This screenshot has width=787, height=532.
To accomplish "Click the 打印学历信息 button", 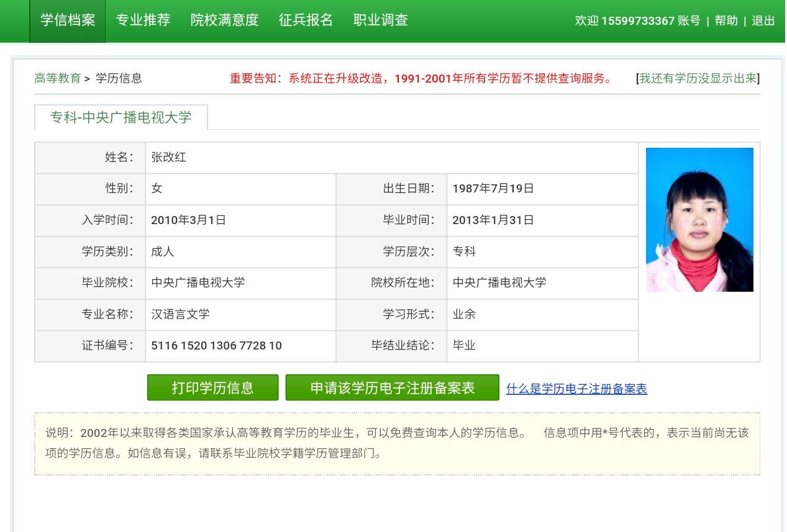I will coord(212,388).
